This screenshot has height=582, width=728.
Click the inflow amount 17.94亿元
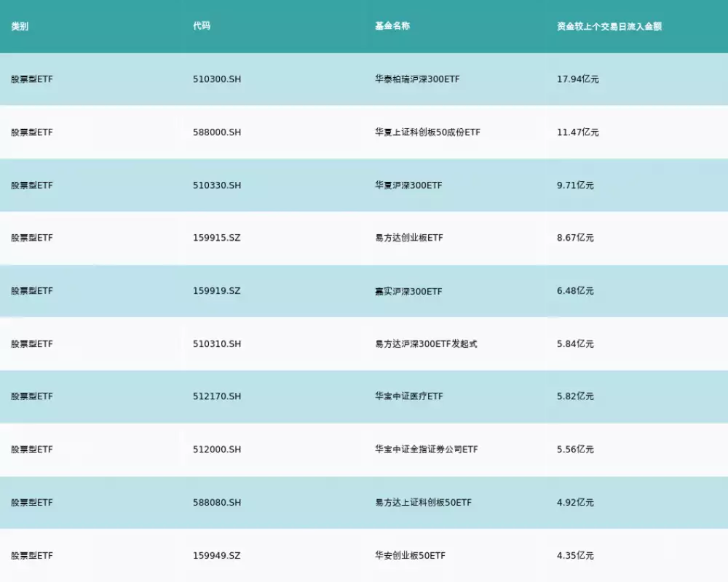click(x=577, y=79)
